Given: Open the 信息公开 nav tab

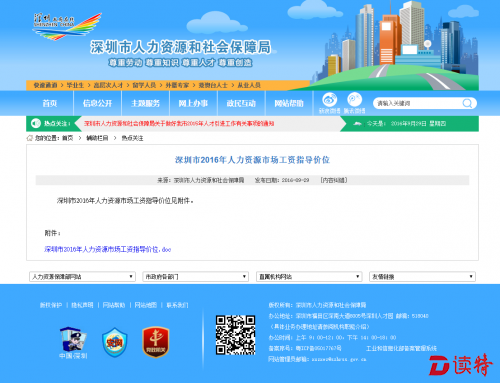Looking at the screenshot, I should coord(97,103).
